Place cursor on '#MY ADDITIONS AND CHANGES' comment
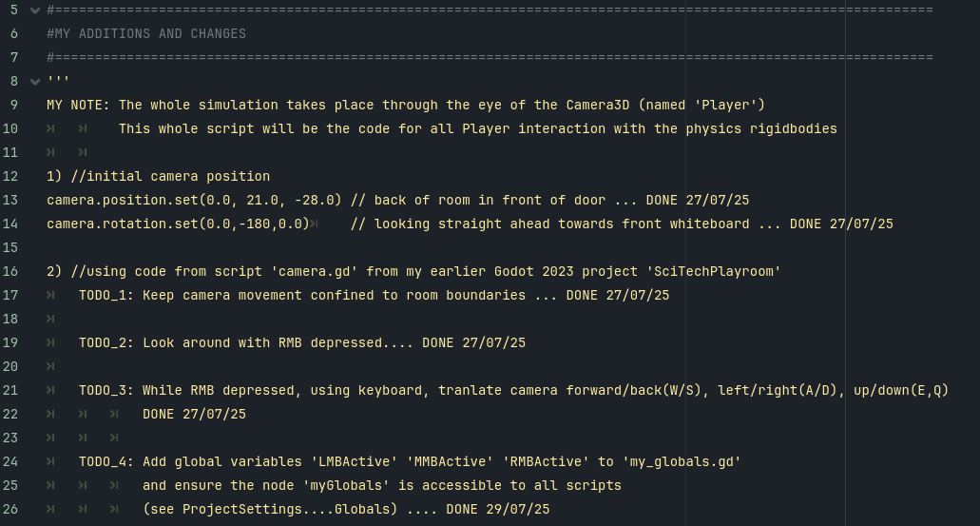Screen dimensions: 980x526 point(146,33)
